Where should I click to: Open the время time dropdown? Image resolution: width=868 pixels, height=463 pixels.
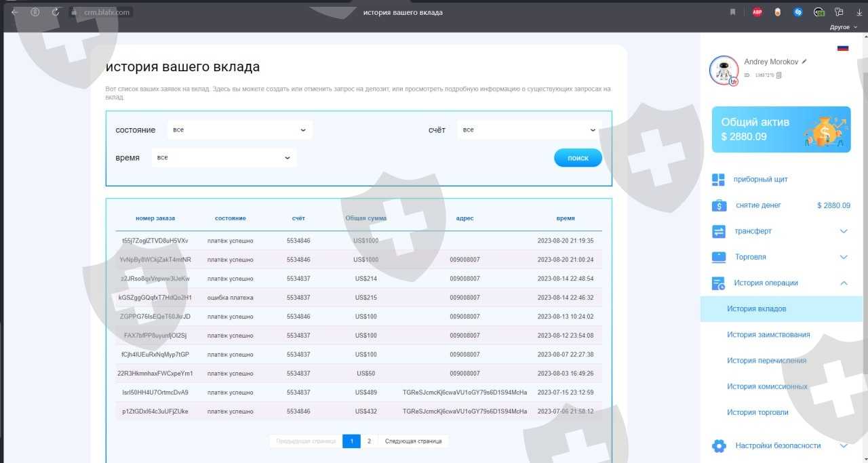click(223, 158)
